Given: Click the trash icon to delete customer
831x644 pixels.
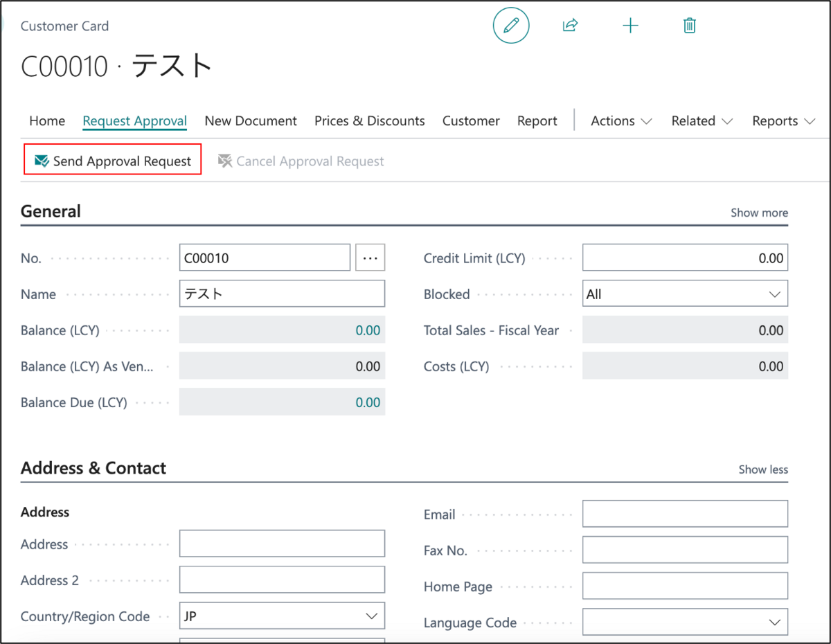Looking at the screenshot, I should [688, 25].
